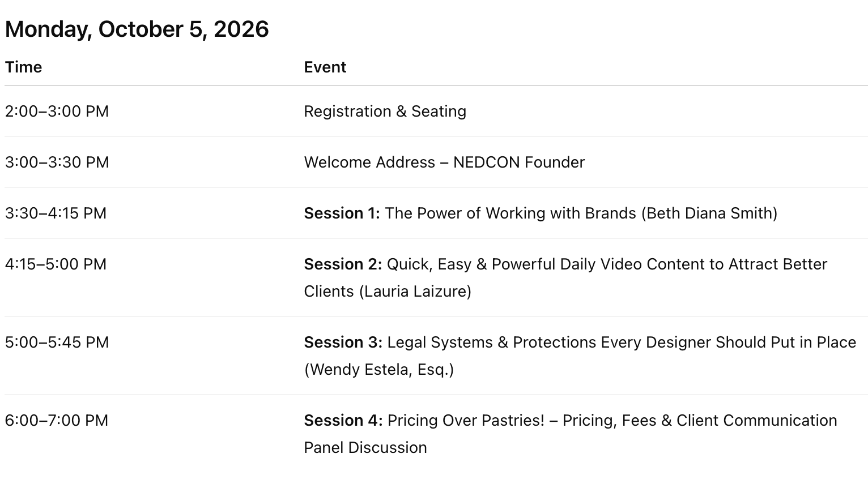Click the bold Session 2 label
This screenshot has width=868, height=488.
coord(343,264)
